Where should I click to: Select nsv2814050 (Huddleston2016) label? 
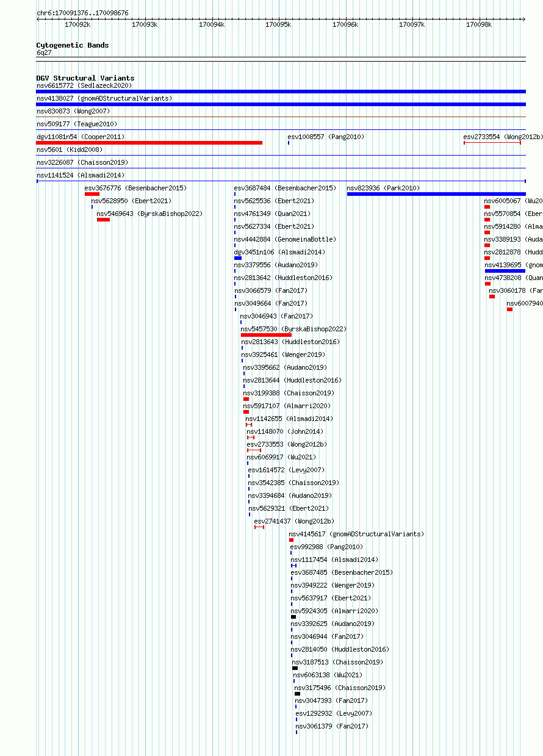340,649
